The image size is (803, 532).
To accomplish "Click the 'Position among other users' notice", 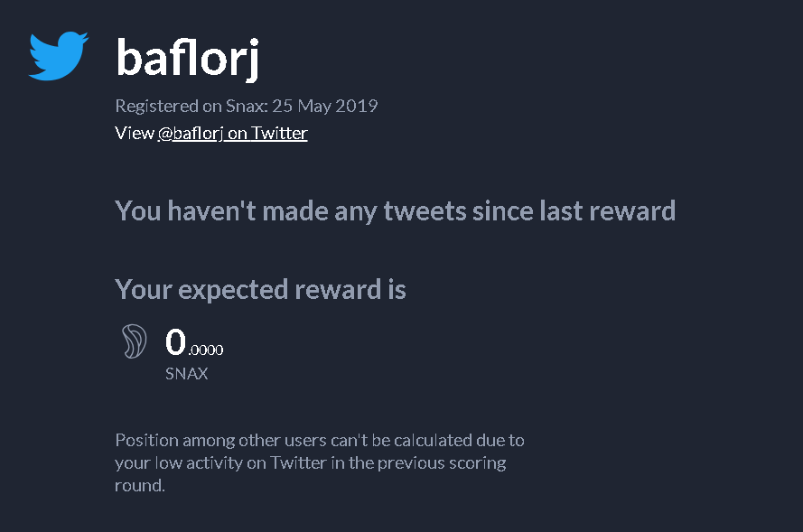I will tap(320, 462).
